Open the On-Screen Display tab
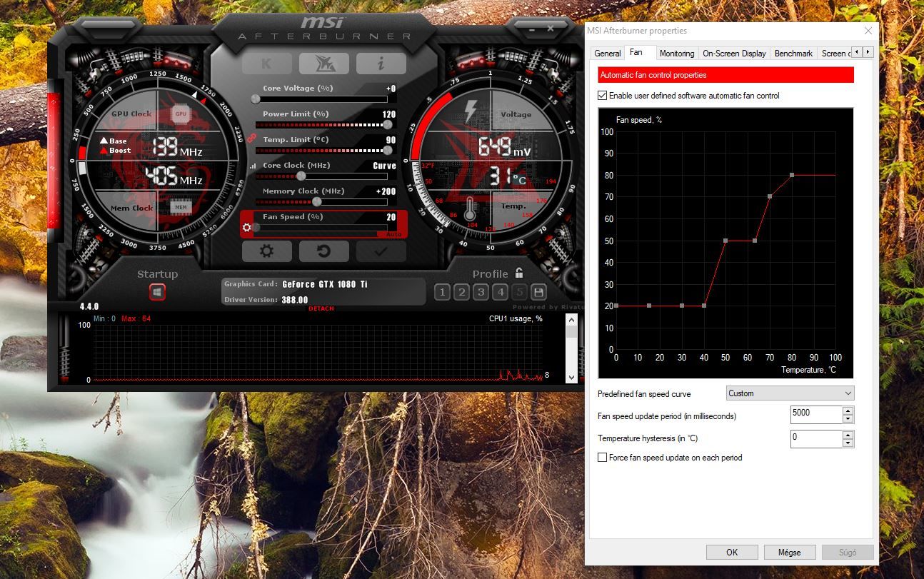Screen dimensions: 924x579 pos(734,54)
